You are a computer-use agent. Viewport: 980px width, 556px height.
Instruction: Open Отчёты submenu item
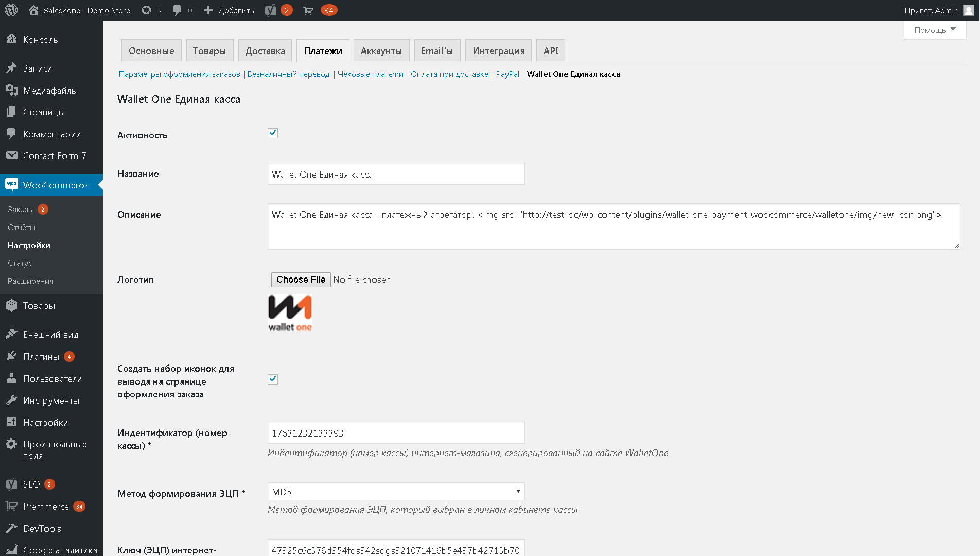pos(22,228)
